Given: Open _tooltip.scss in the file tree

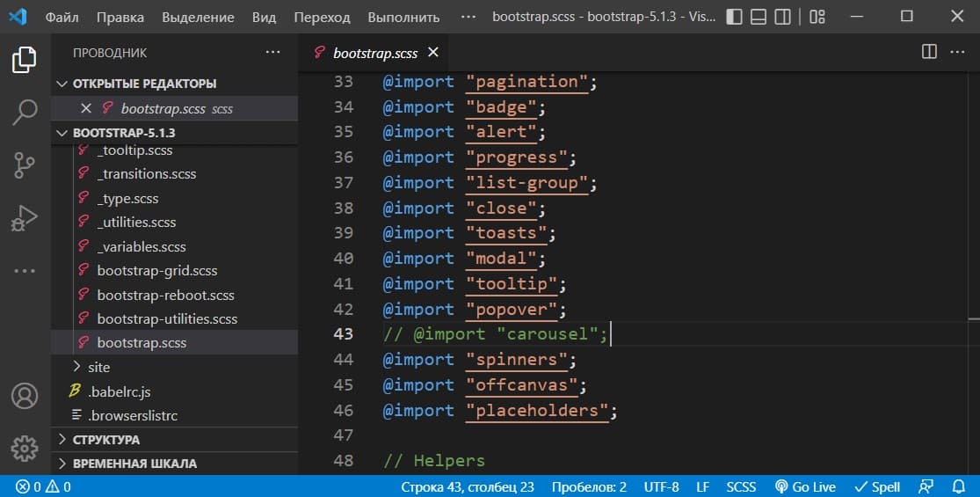Looking at the screenshot, I should [134, 150].
